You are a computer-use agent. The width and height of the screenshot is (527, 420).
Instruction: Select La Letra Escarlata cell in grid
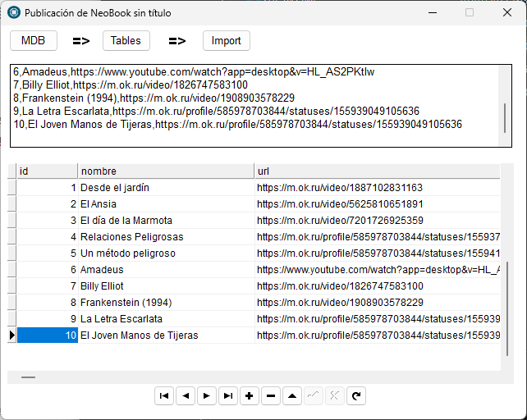(x=166, y=319)
